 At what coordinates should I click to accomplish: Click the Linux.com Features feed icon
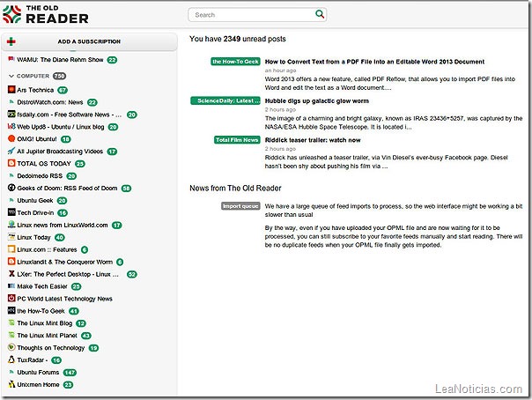point(11,249)
